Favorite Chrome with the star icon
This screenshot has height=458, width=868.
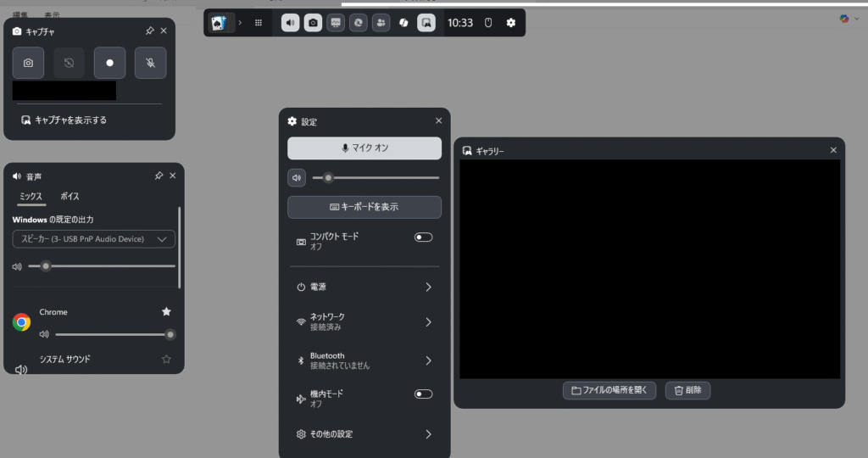[x=166, y=312]
